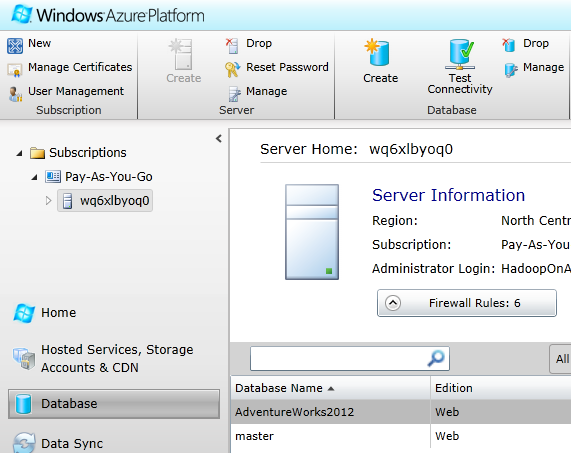Click the Create database icon
Viewport: 571px width, 453px height.
[377, 53]
